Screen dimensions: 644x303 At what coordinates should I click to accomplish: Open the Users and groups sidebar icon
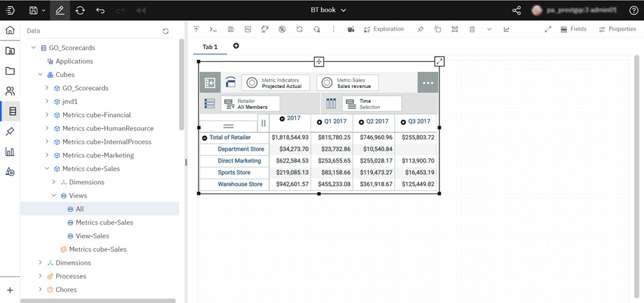(10, 91)
